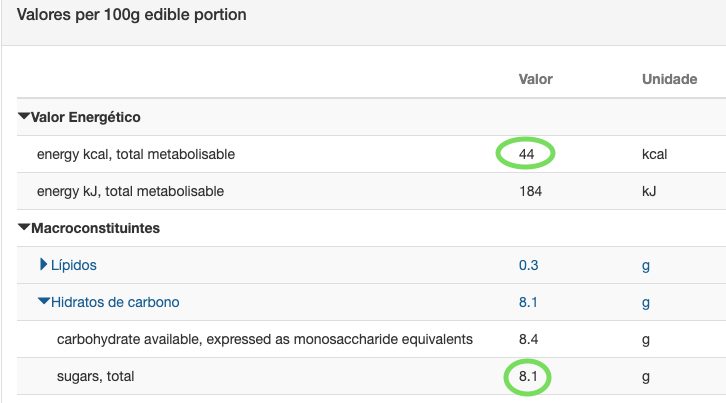Collapse the Hidratos de carbono arrow

click(44, 302)
